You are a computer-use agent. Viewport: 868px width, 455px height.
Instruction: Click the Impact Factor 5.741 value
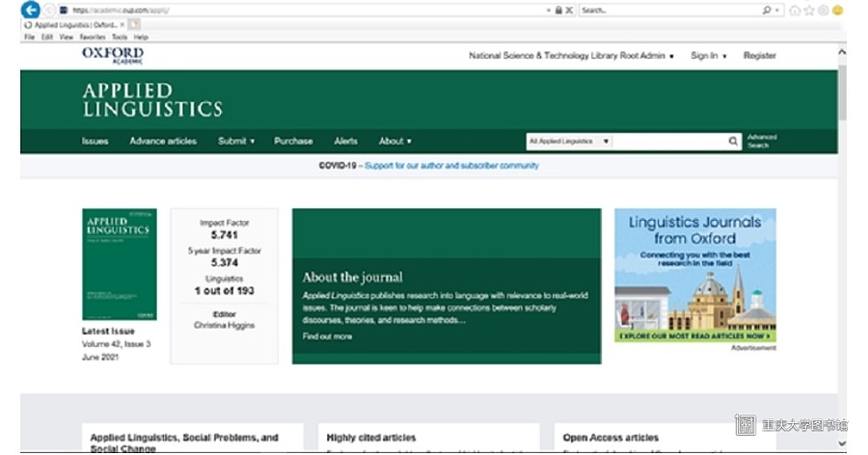click(x=224, y=235)
